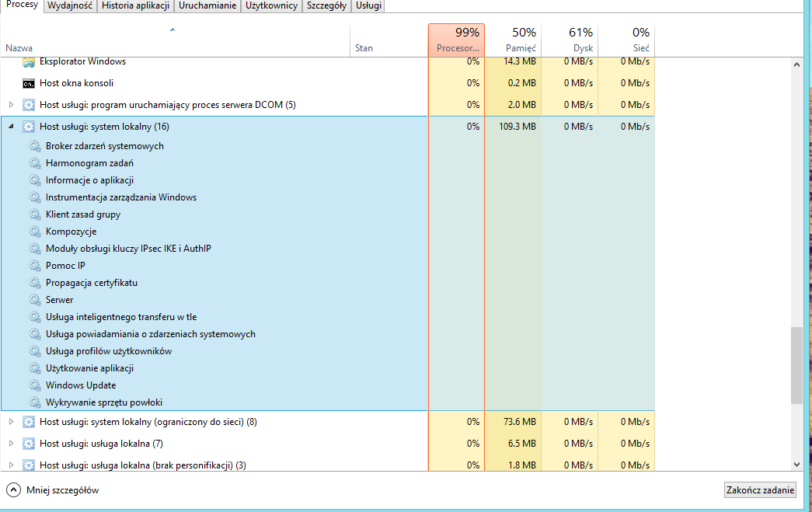Click the Mniej szczegółów circular arrow icon
Viewport: 812px width, 512px height.
13,489
